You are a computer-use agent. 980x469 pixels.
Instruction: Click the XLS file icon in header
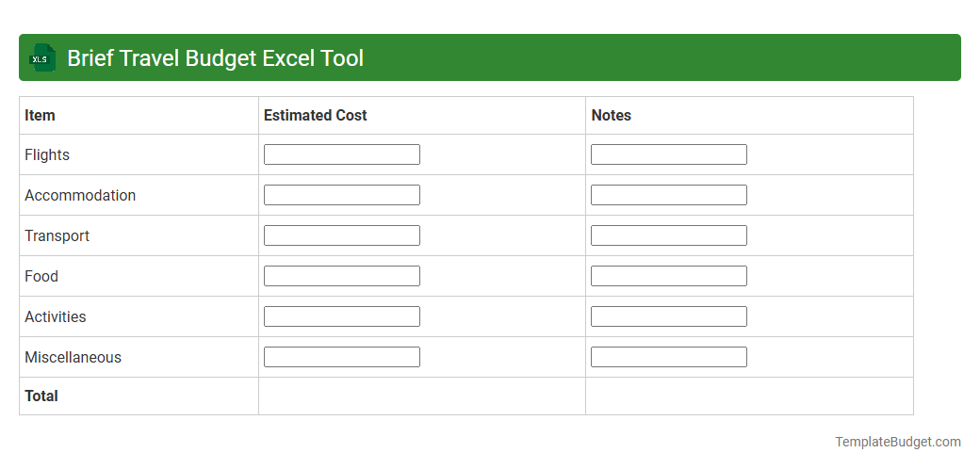pyautogui.click(x=41, y=58)
